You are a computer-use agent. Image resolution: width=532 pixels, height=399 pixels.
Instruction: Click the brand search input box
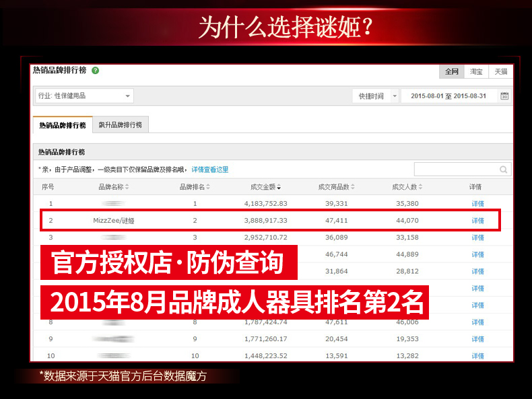pyautogui.click(x=456, y=170)
